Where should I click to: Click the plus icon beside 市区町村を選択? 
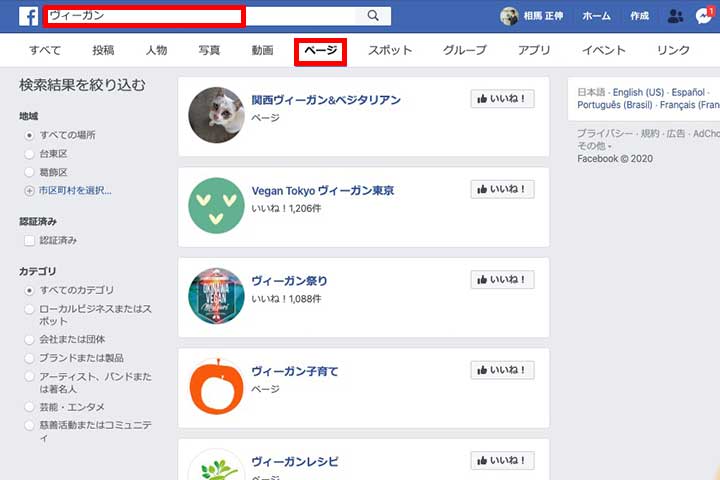click(29, 191)
